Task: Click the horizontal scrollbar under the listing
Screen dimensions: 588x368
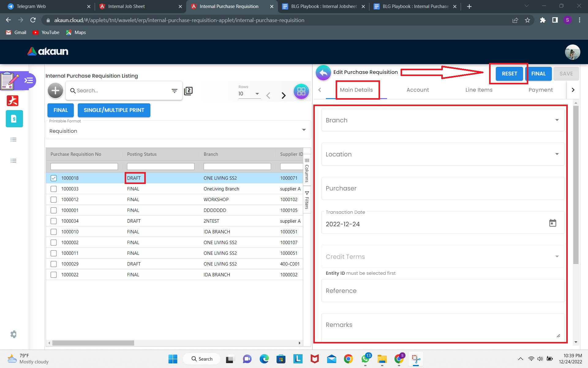Action: point(93,343)
